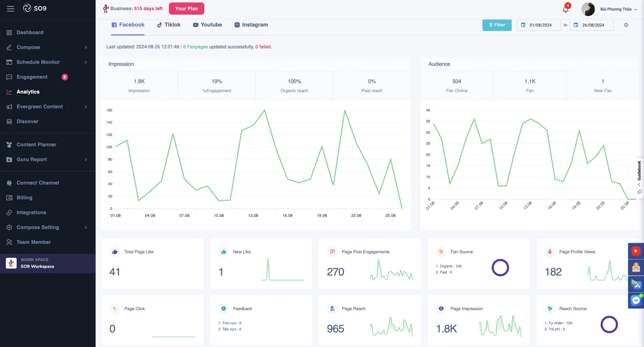Click the Compose Setting gear icon
Viewport: 644px width, 347px height.
9,227
